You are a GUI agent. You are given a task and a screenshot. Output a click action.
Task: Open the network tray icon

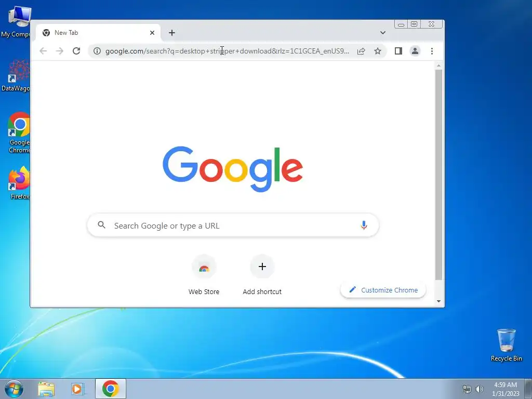[x=467, y=389]
